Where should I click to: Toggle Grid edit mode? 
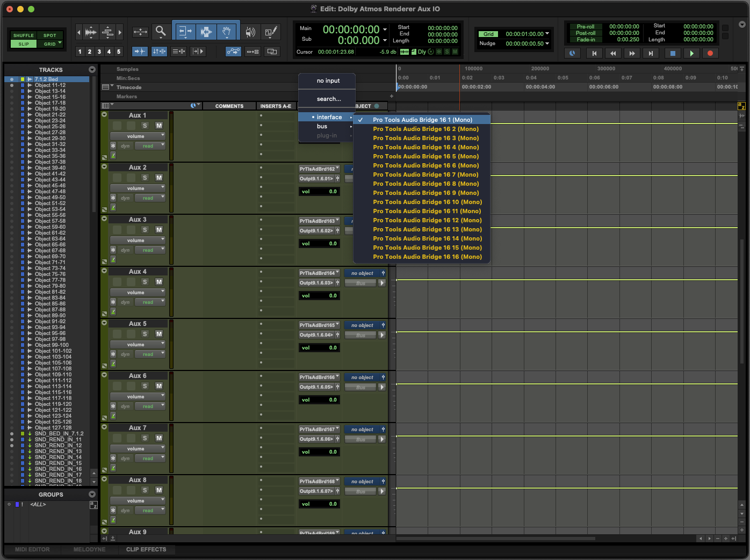point(50,44)
